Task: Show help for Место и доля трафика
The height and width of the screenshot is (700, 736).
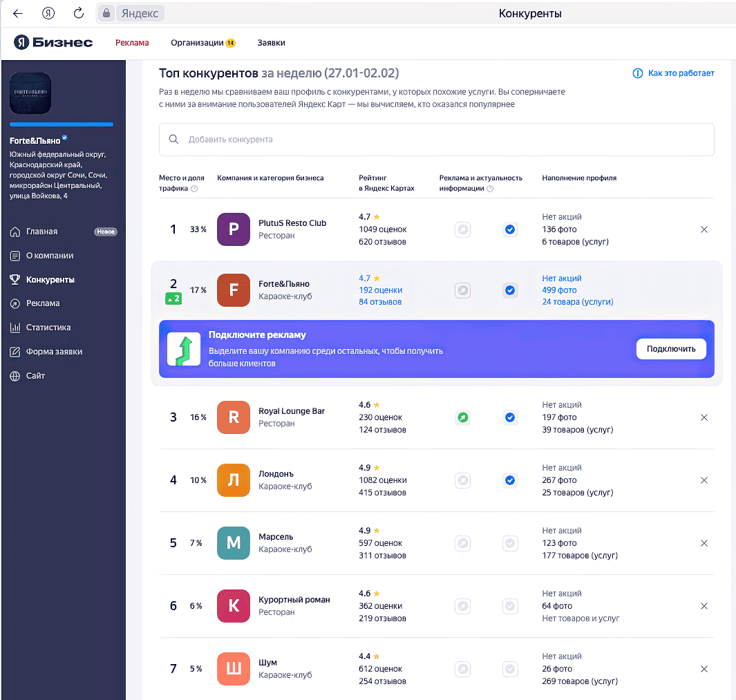Action: click(x=194, y=189)
